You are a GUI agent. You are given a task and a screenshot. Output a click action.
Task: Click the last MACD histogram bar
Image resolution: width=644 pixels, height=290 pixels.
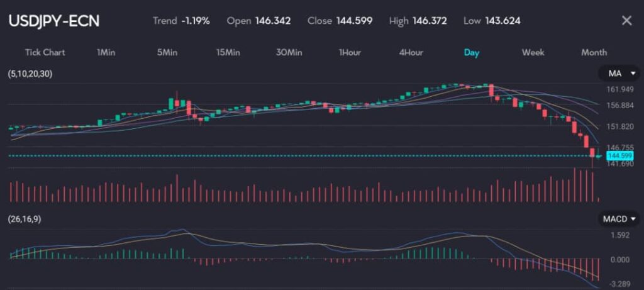click(597, 270)
